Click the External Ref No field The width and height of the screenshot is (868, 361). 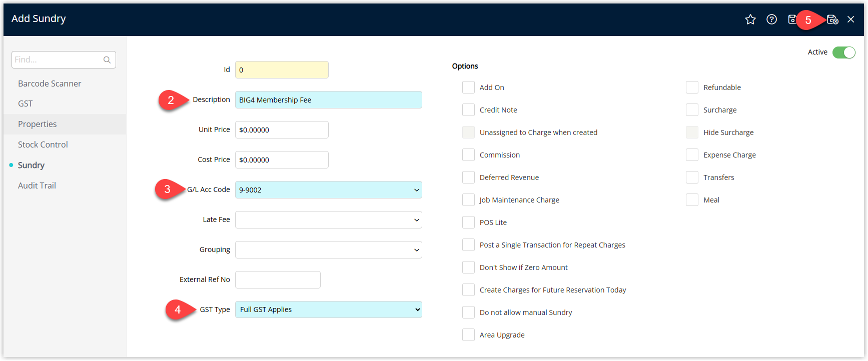[x=278, y=280]
